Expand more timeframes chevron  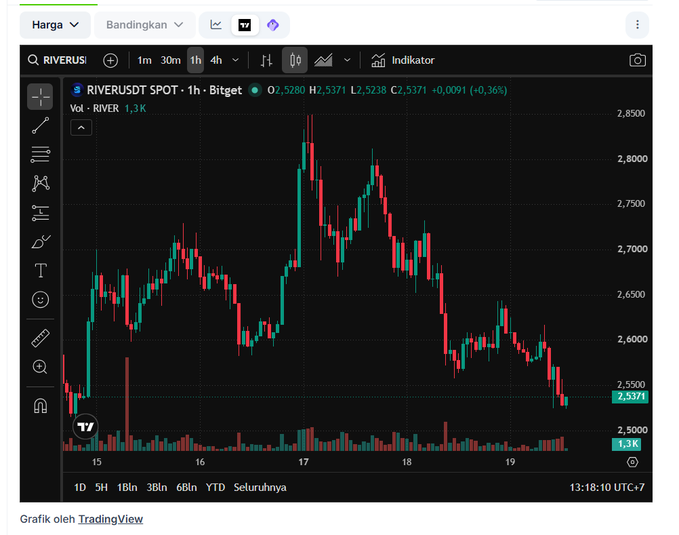click(236, 60)
